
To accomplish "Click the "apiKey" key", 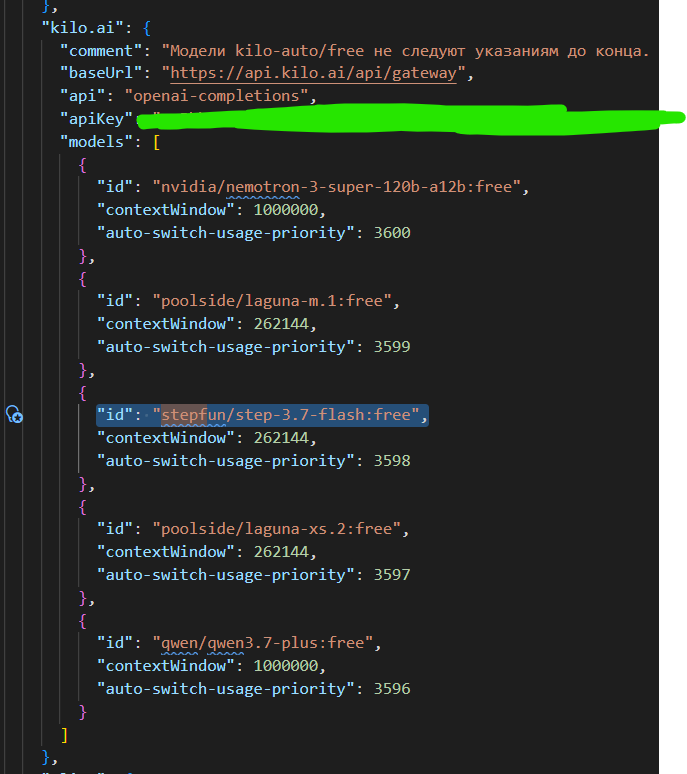I will pos(96,118).
